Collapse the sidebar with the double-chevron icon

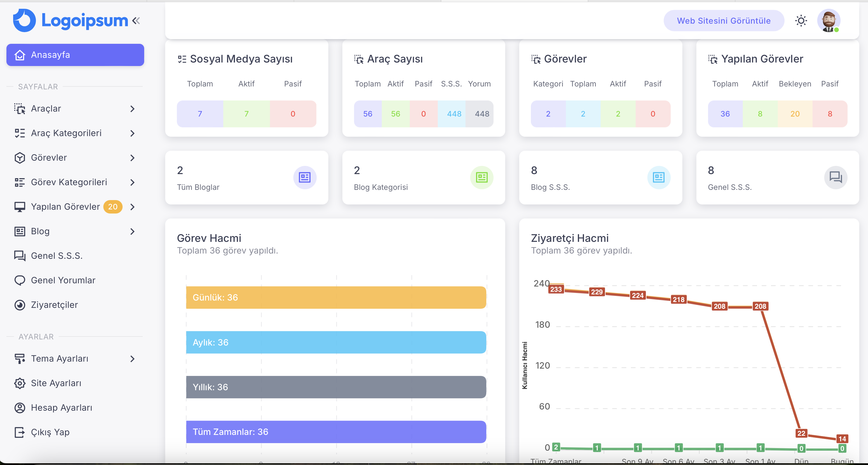tap(136, 21)
